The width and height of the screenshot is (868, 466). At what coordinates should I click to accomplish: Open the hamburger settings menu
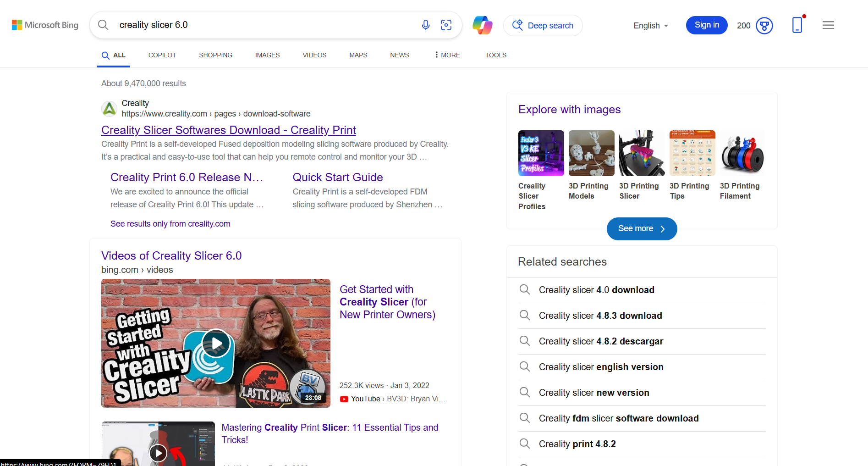828,25
